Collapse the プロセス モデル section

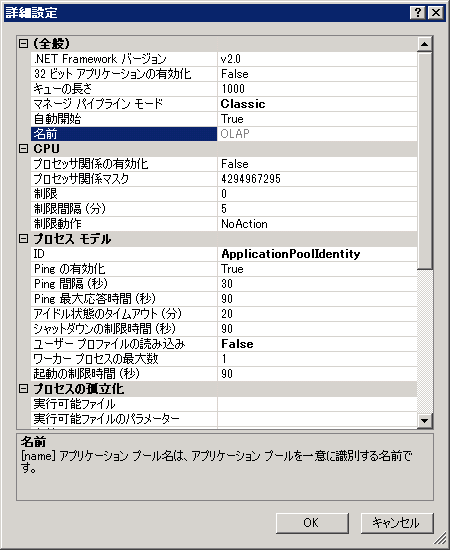click(23, 239)
